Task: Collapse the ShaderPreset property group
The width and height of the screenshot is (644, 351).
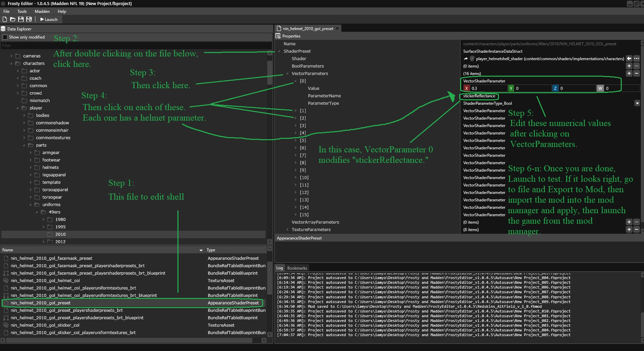Action: [x=279, y=51]
